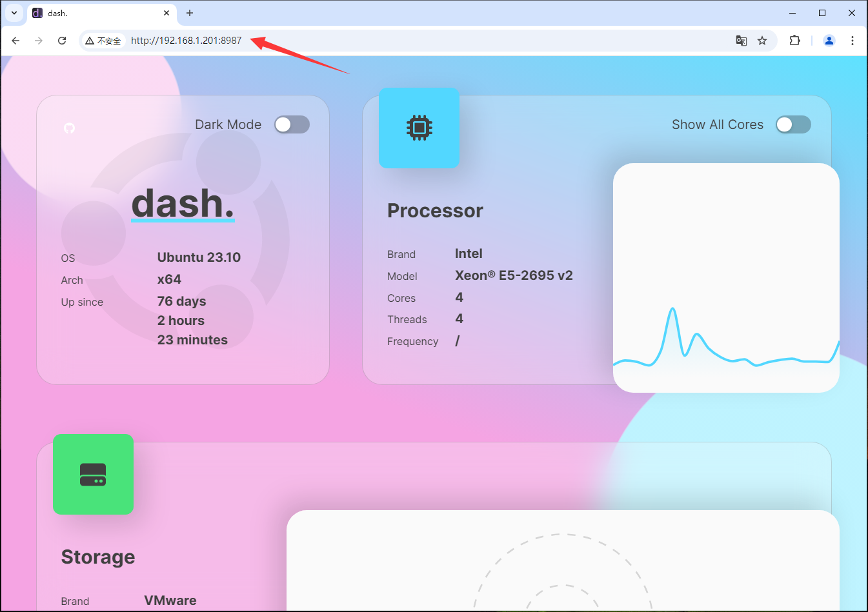
Task: Open a new tab with plus button
Action: point(190,13)
